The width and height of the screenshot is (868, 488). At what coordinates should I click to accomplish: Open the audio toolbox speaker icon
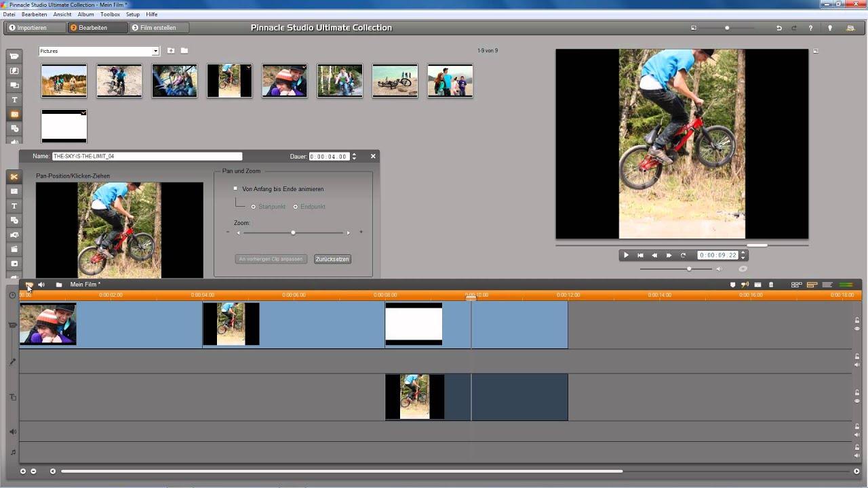point(41,285)
